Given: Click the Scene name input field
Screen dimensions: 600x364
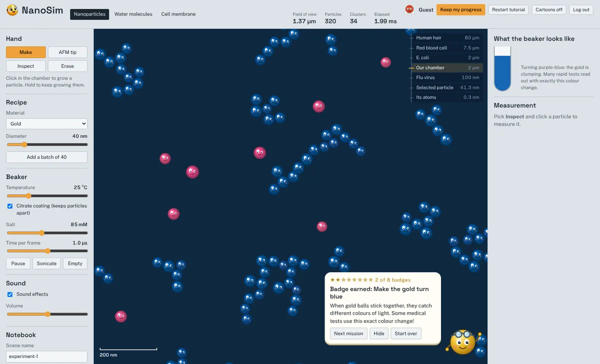Looking at the screenshot, I should tap(46, 357).
